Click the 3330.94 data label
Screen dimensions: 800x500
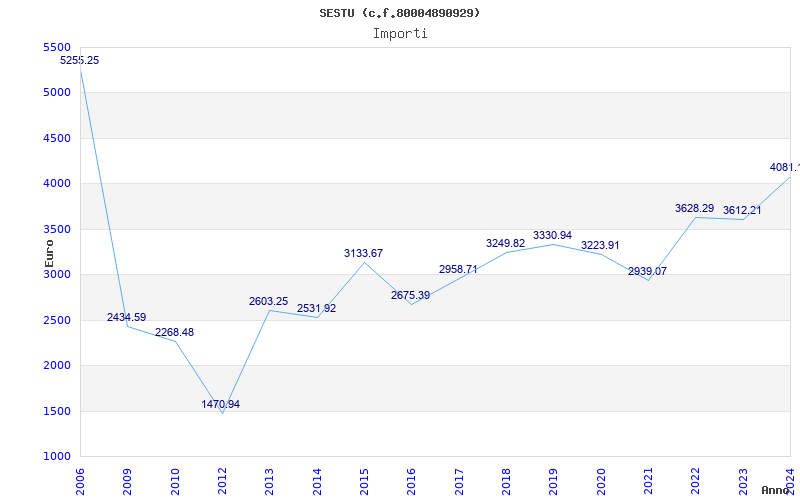point(553,235)
